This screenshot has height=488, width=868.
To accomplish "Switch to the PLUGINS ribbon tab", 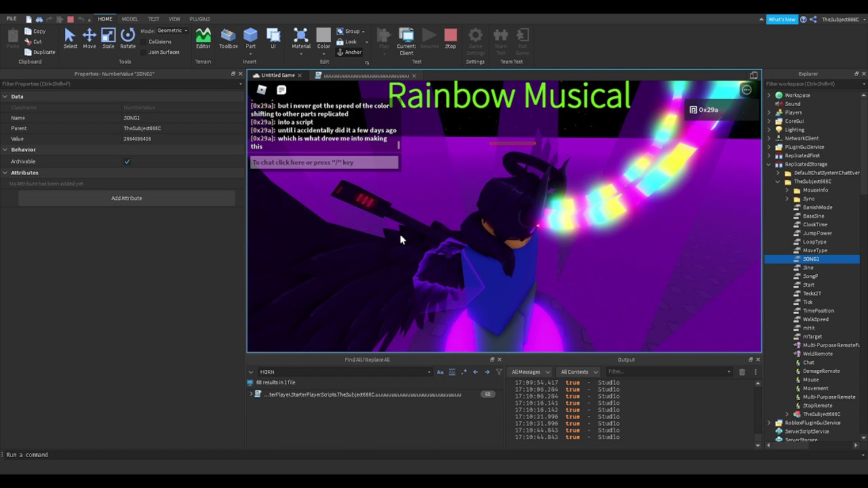I will [199, 19].
